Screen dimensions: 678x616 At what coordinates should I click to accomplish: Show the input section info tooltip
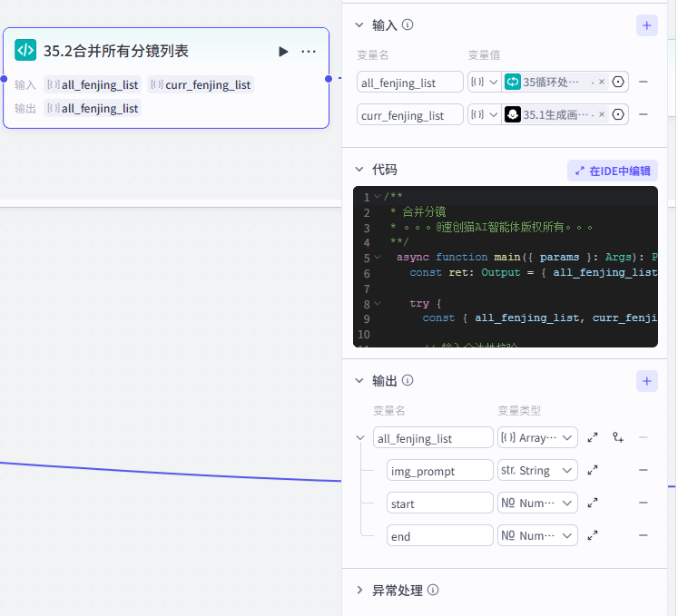click(x=408, y=24)
